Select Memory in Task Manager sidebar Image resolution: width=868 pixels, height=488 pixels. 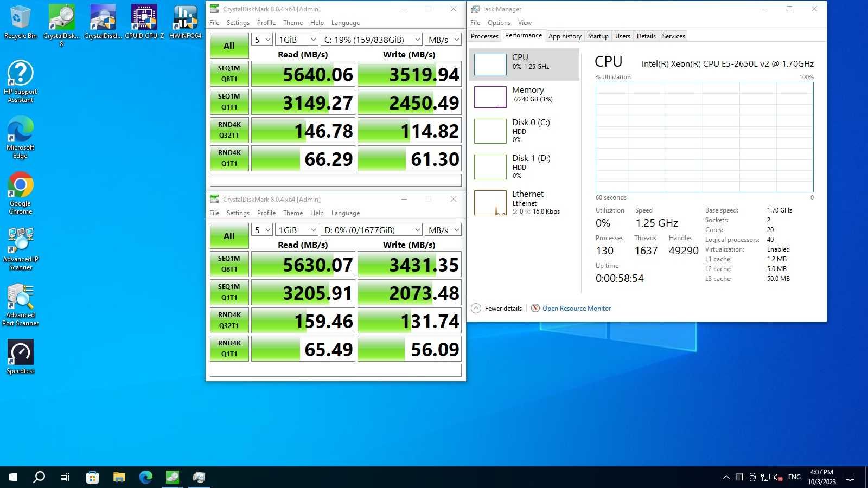click(524, 97)
